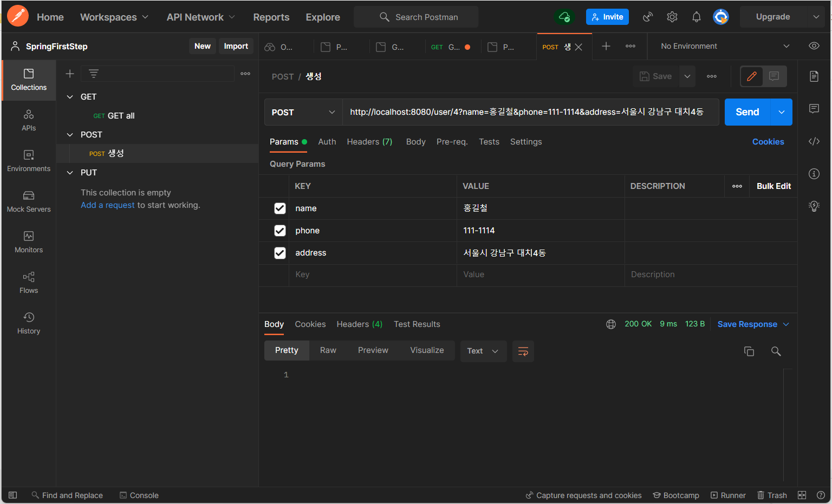The width and height of the screenshot is (832, 504).
Task: Uncheck the address parameter checkbox
Action: [280, 253]
